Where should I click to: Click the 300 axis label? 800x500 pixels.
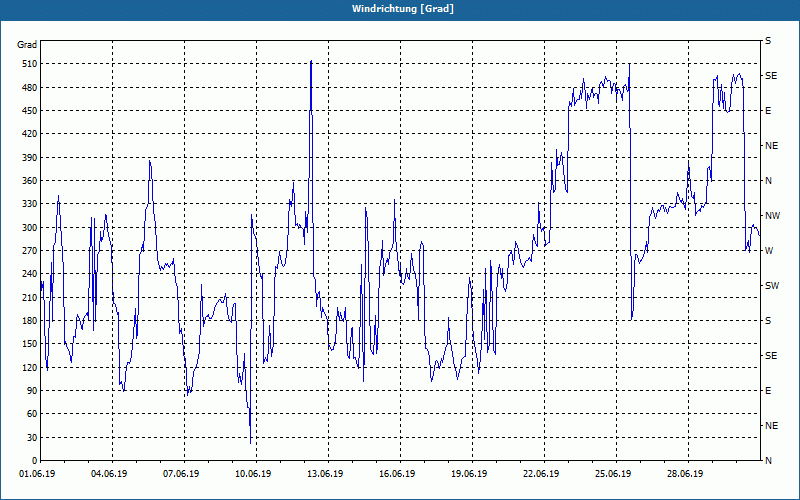point(30,228)
